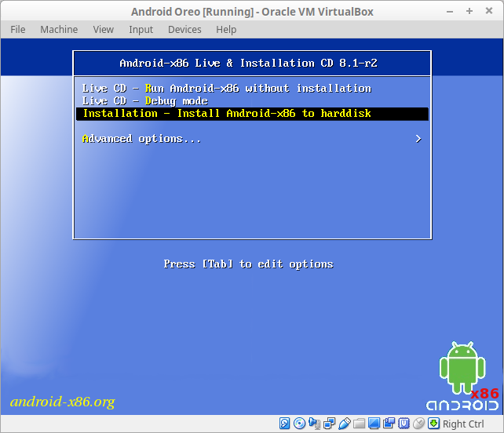
Task: Minimize the VirtualBox window
Action: 450,12
